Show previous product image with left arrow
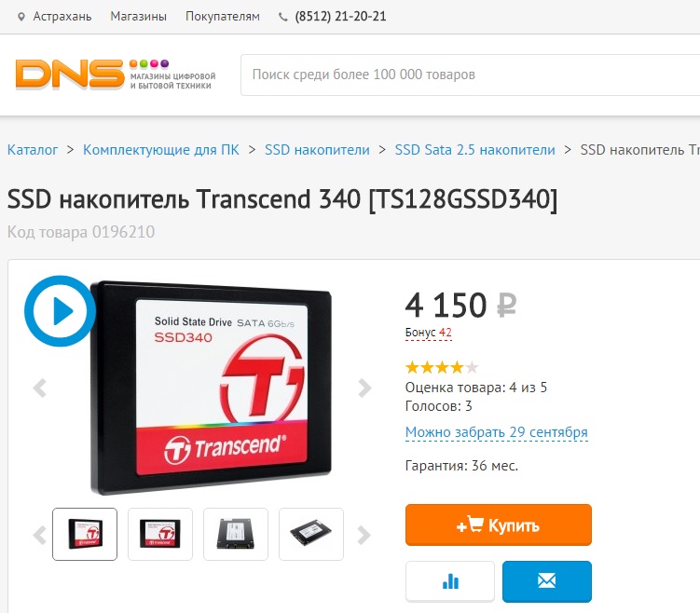The image size is (700, 613). (x=40, y=388)
